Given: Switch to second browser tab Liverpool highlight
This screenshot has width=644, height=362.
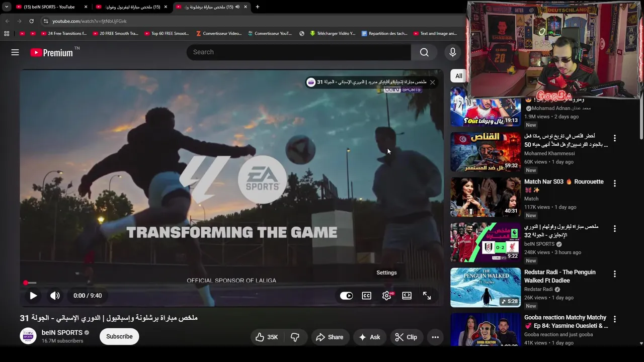Looking at the screenshot, I should coord(131,7).
